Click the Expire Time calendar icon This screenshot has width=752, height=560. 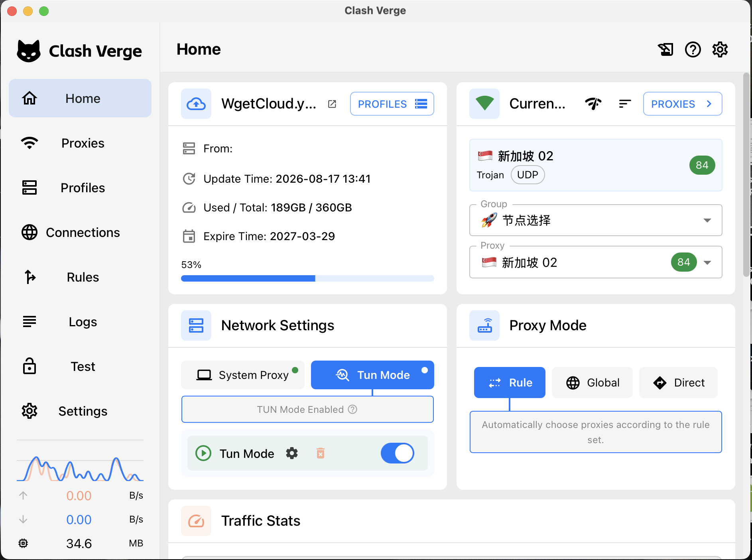(189, 236)
